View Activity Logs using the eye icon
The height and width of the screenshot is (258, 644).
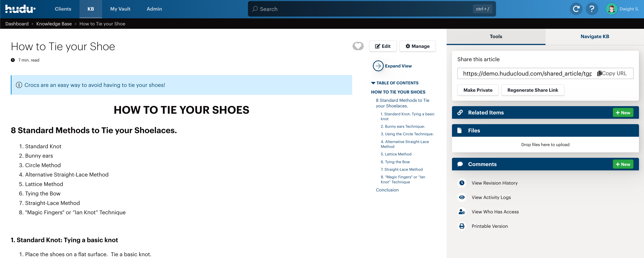[462, 197]
